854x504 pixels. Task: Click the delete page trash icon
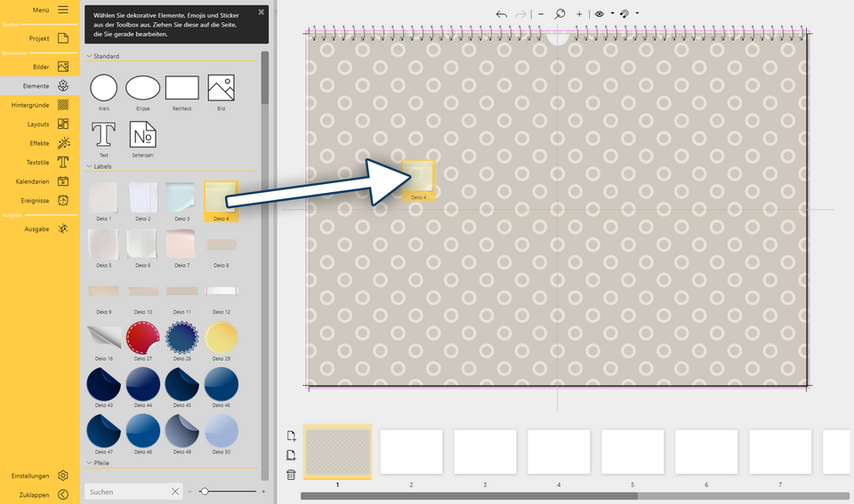[x=291, y=475]
